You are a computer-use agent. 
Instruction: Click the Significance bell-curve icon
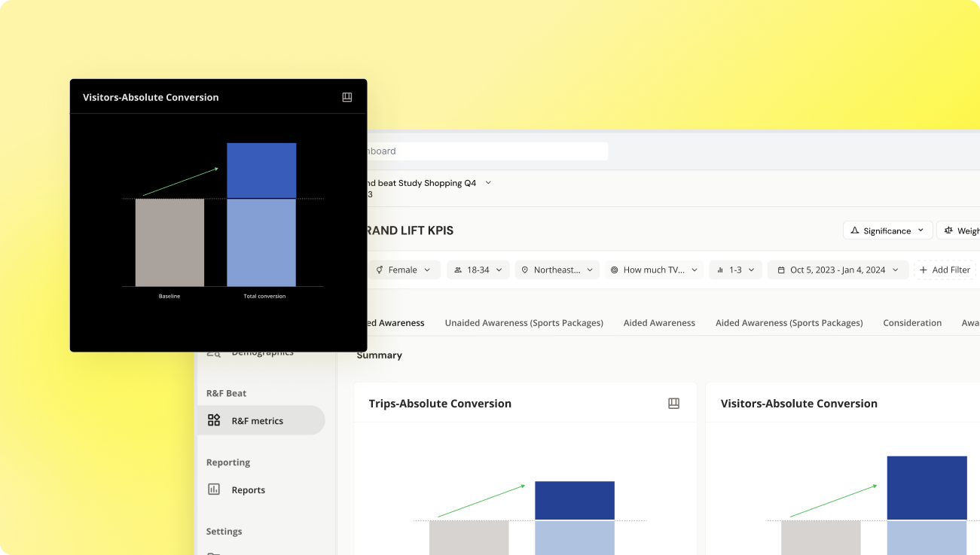(855, 230)
